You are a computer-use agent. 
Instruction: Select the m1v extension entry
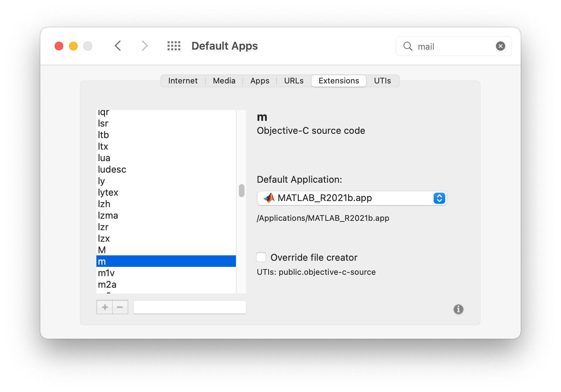click(106, 273)
